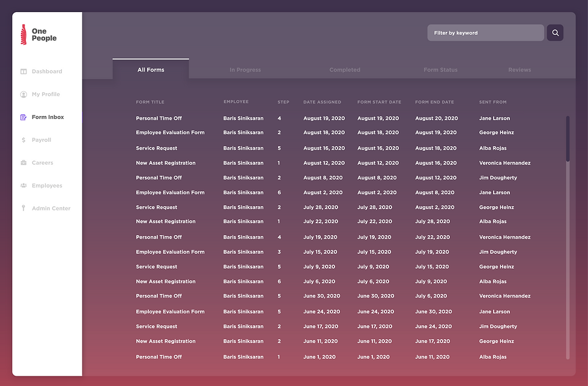Open New Asset Registration assigned August 12, 2020
The width and height of the screenshot is (588, 386).
coord(166,163)
